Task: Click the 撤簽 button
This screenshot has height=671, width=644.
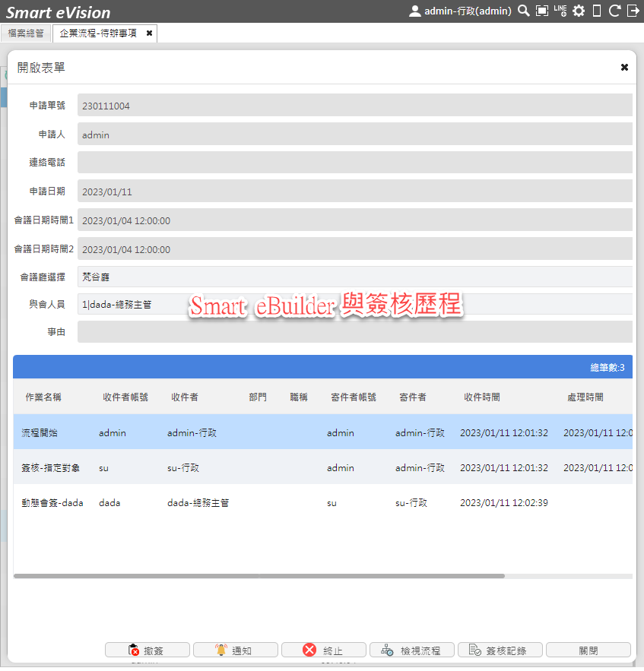Action: 148,649
